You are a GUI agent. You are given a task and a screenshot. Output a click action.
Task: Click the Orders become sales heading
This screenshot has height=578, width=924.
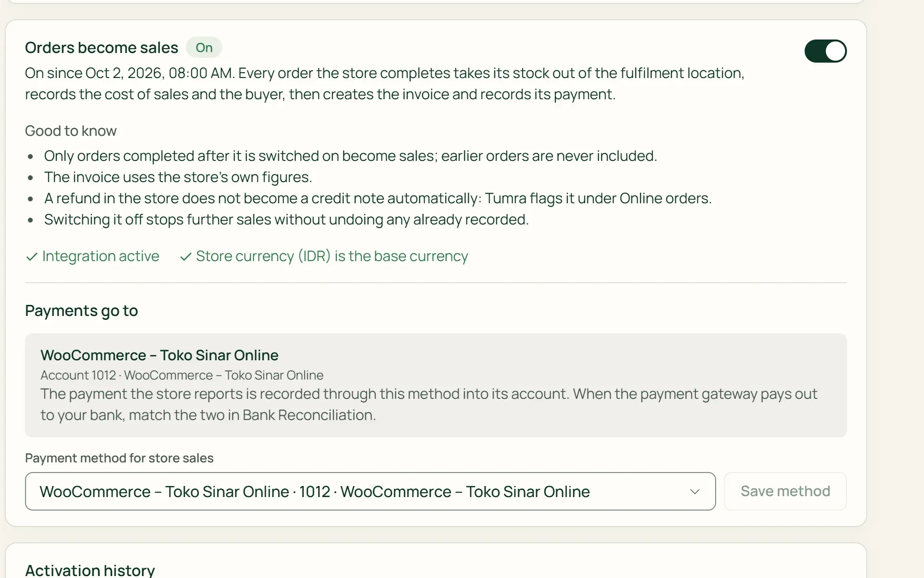tap(102, 48)
